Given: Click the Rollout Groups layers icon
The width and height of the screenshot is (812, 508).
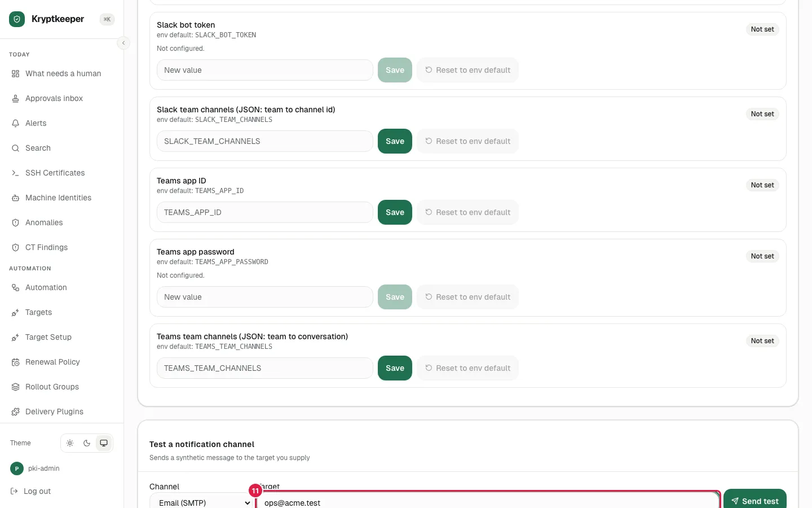Looking at the screenshot, I should [x=15, y=387].
